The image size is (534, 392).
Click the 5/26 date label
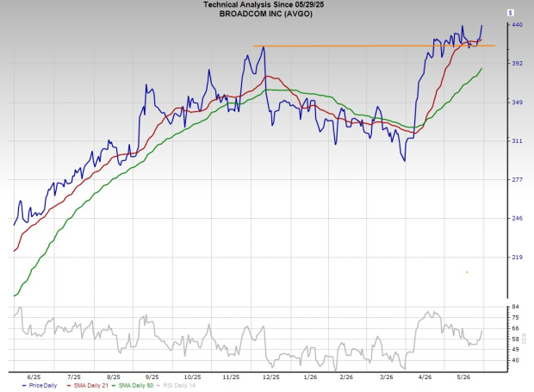463,377
